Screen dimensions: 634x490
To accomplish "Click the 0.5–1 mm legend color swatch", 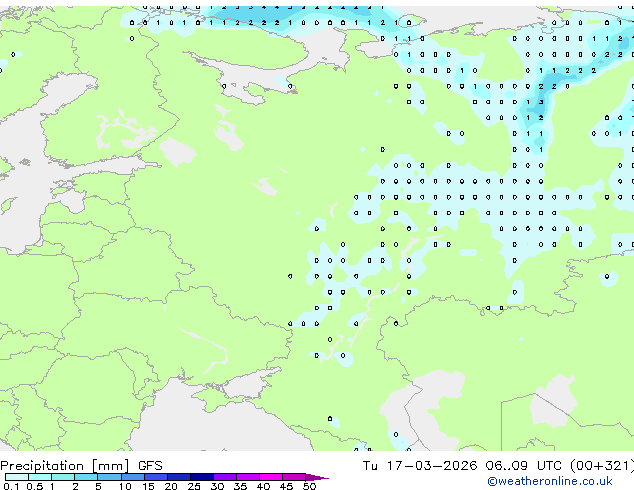I will [x=40, y=477].
